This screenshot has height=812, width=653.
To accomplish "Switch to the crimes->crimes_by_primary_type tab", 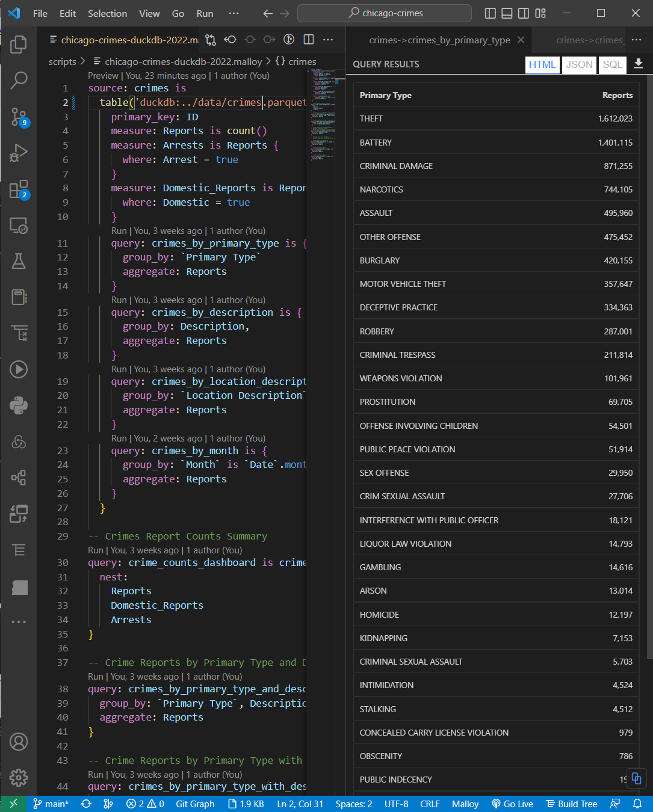I will (x=439, y=40).
